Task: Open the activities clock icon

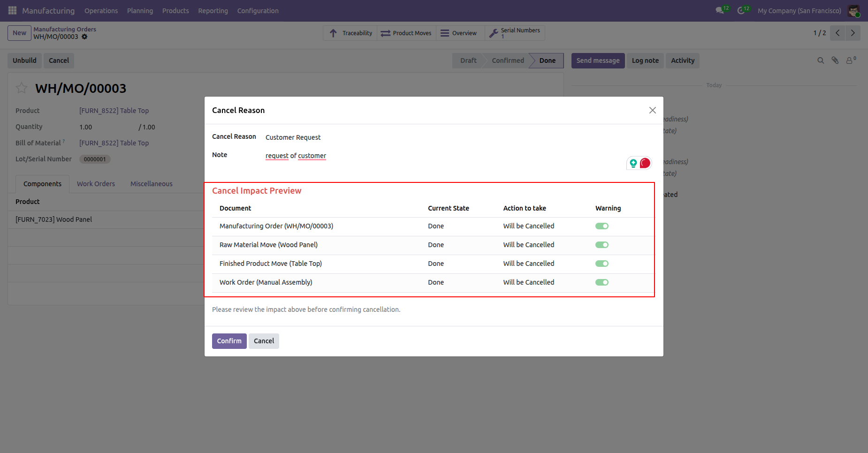Action: point(741,10)
